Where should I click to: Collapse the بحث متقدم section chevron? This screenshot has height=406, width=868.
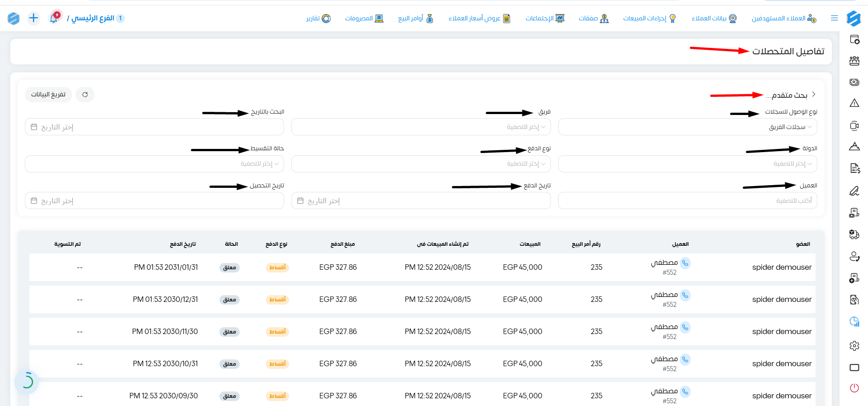[814, 94]
